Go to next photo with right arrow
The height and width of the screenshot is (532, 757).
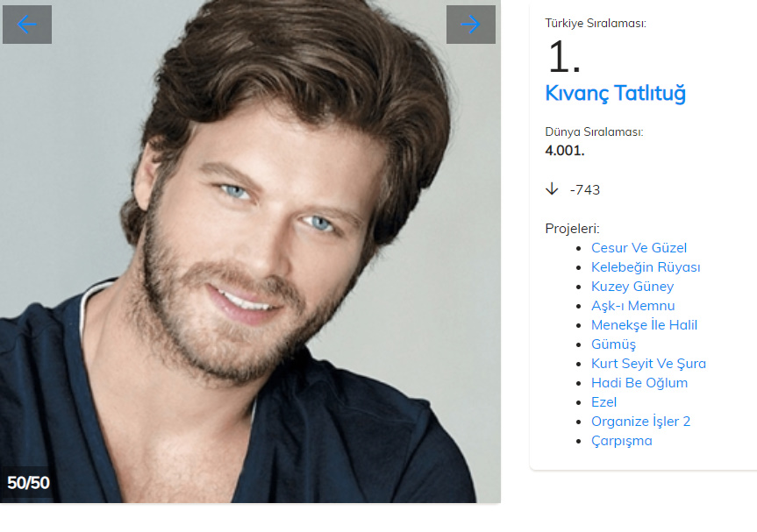[471, 25]
